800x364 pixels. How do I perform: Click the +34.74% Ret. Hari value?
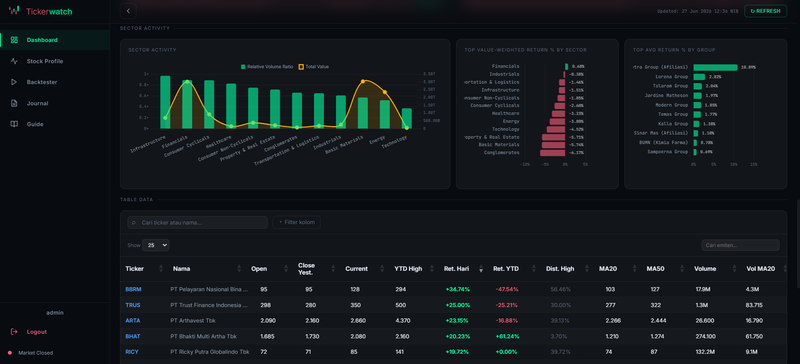click(458, 289)
